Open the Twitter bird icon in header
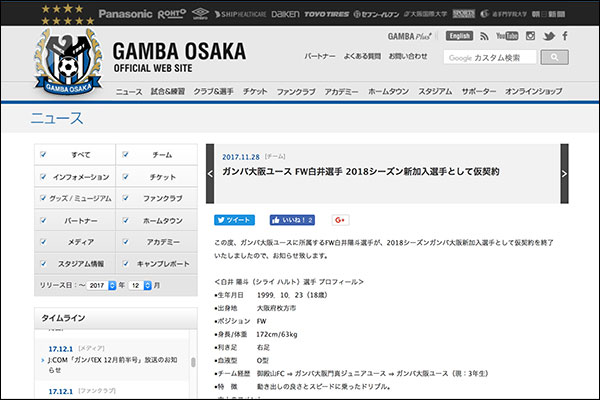Image resolution: width=600 pixels, height=400 pixels. click(x=549, y=36)
